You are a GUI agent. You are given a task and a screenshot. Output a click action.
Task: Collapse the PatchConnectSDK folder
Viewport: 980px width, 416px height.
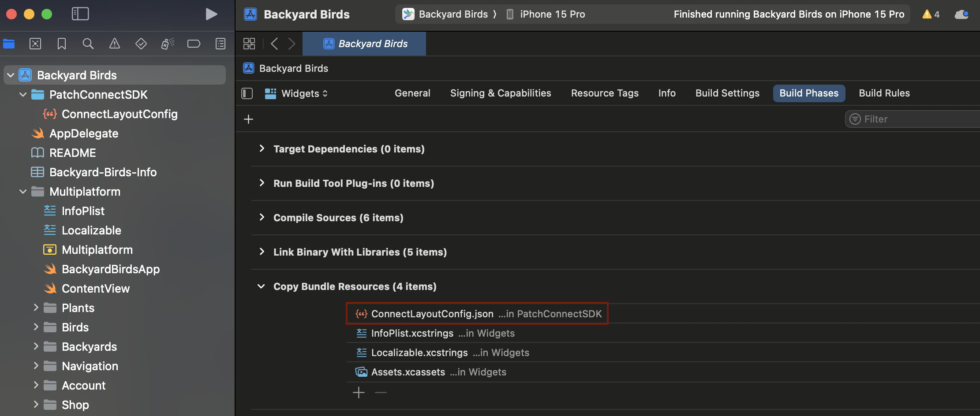point(23,95)
